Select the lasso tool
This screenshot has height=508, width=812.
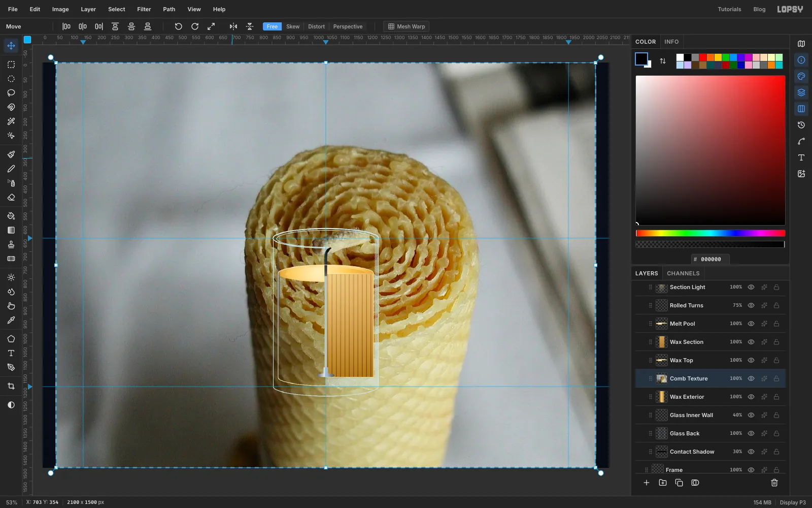click(x=11, y=93)
